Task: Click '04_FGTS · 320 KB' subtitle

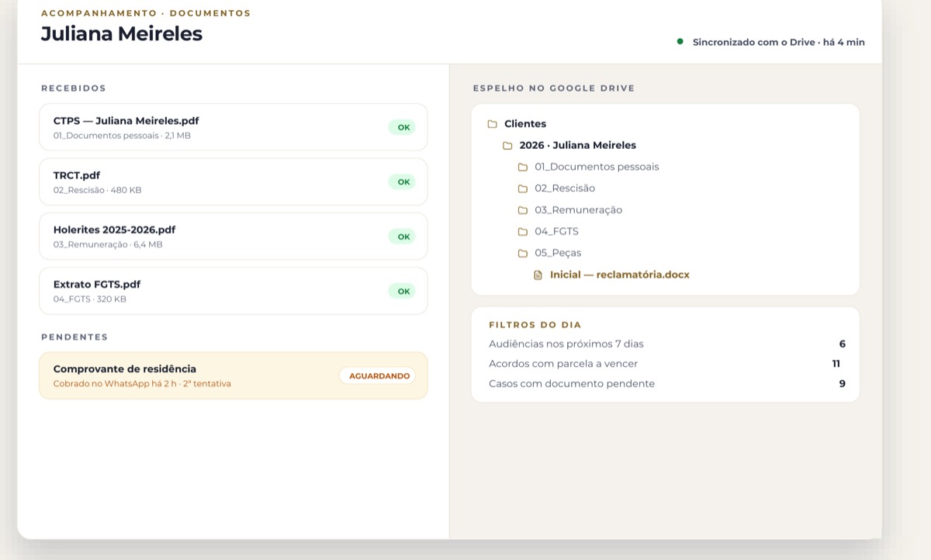Action: pyautogui.click(x=90, y=299)
